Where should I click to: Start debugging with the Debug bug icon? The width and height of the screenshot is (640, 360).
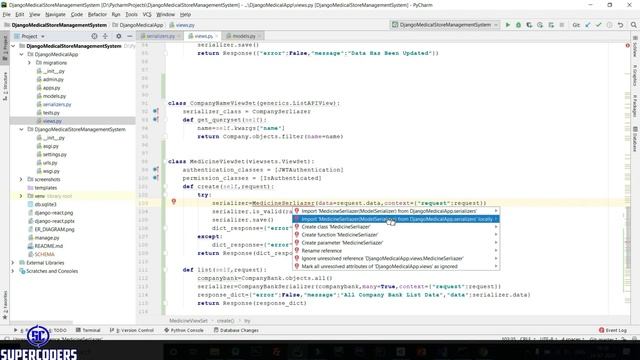tap(518, 25)
